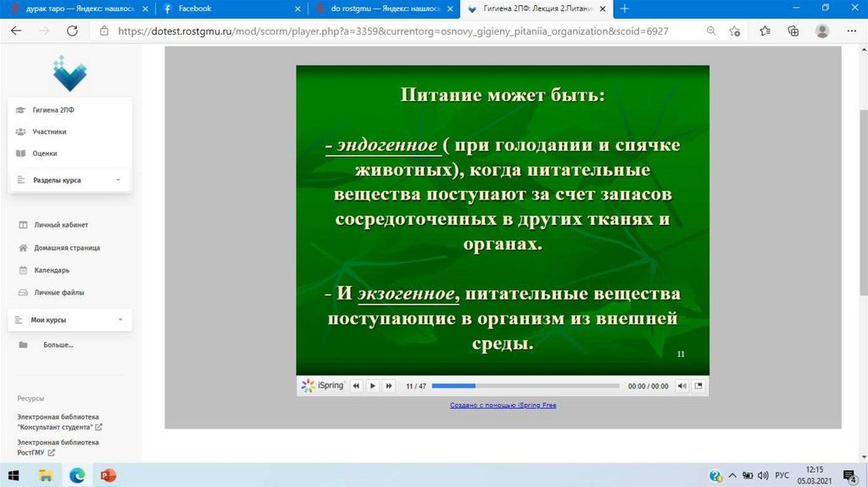Switch to Facebook tab

(231, 8)
